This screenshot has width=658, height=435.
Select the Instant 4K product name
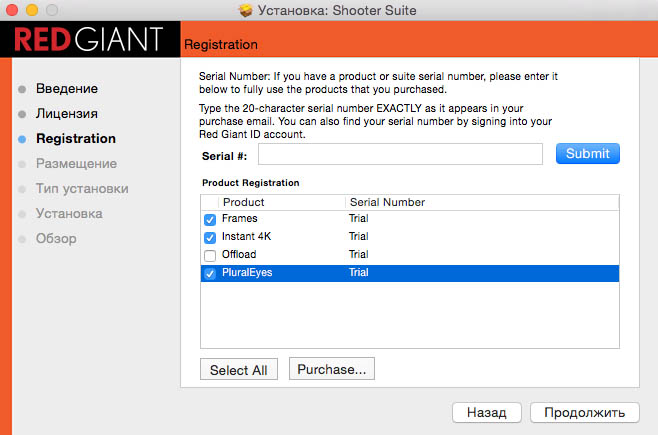point(246,237)
